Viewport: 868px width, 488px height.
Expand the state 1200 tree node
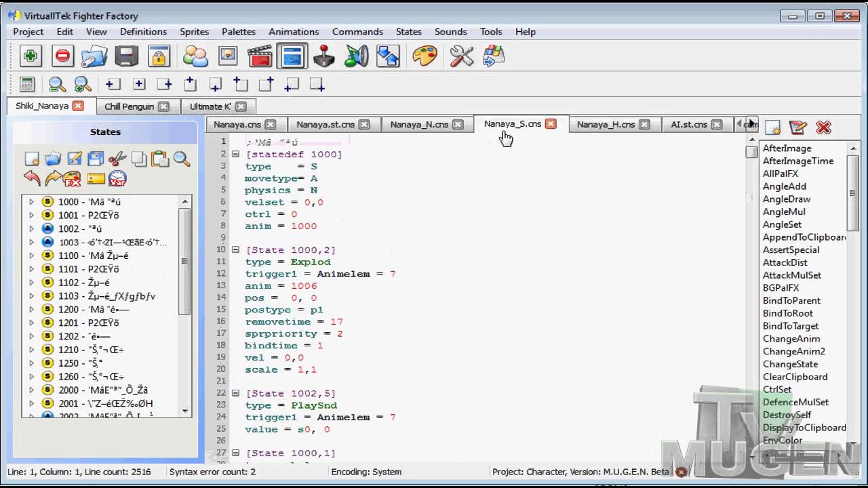pos(31,309)
